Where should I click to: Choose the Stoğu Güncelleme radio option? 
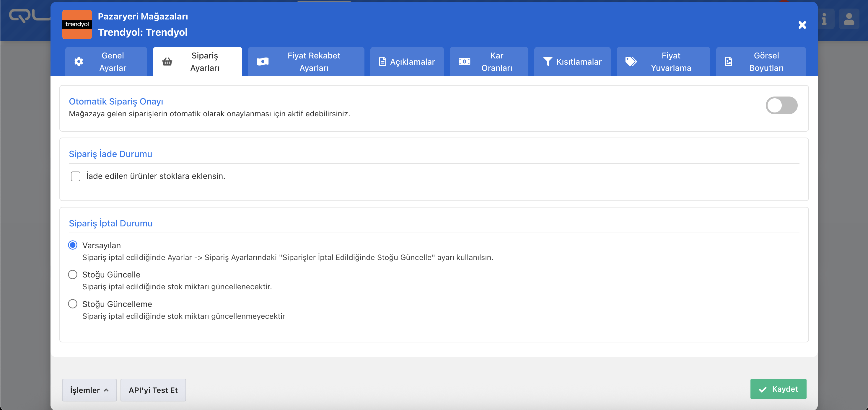click(x=73, y=304)
